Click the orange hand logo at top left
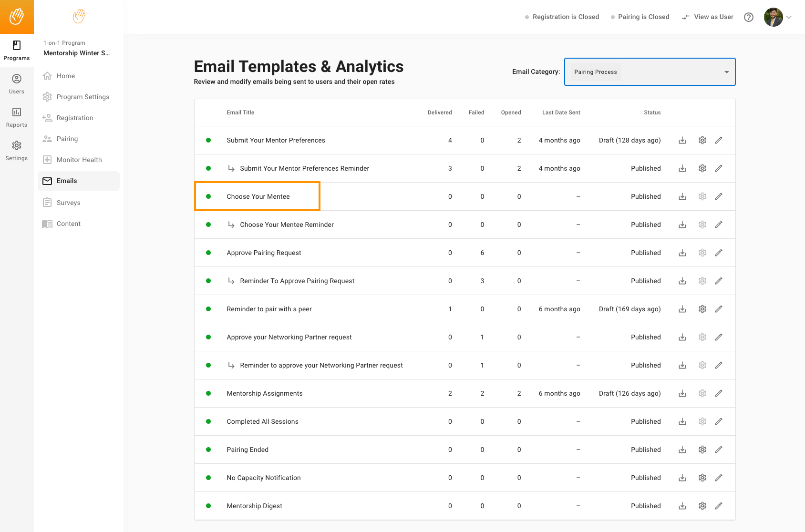 pyautogui.click(x=17, y=17)
